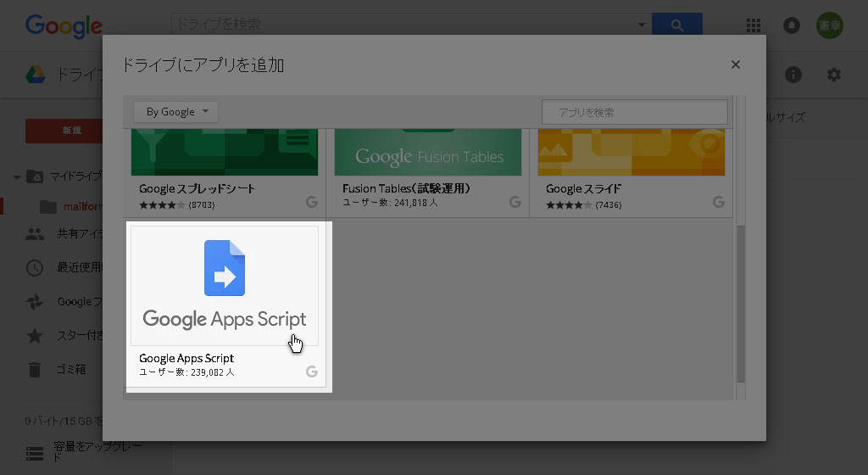Click the blue search magnifier button
Image resolution: width=868 pixels, height=475 pixels.
point(676,25)
